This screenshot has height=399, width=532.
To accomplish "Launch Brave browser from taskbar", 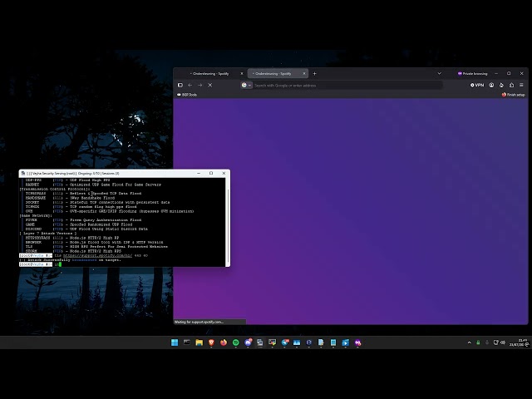I will pos(211,342).
